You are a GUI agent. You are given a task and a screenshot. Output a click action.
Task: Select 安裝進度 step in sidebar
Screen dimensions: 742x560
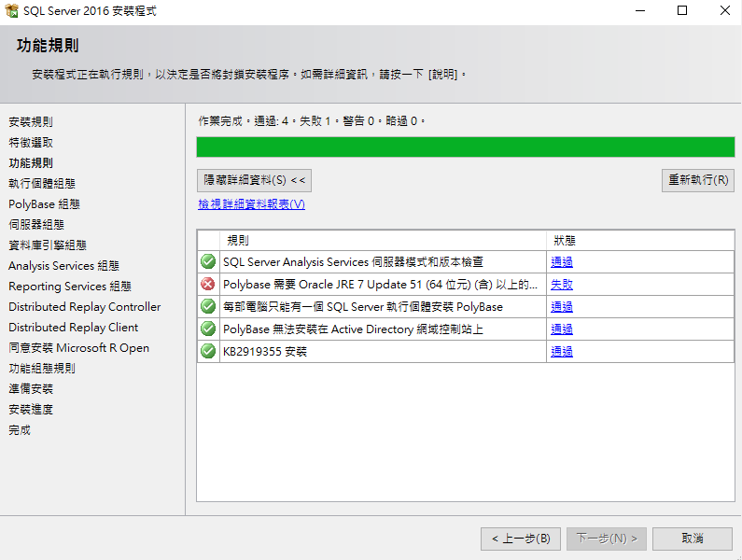tap(31, 410)
